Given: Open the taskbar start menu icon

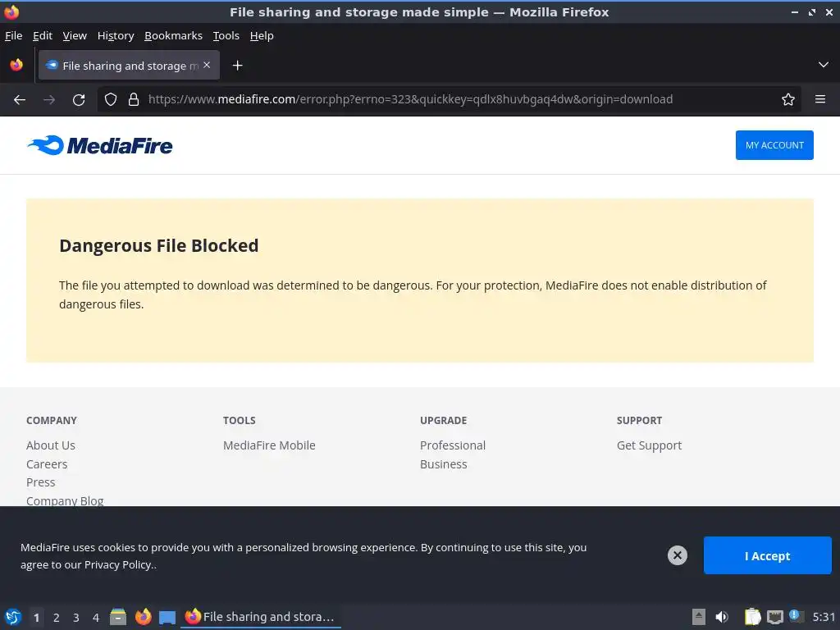Looking at the screenshot, I should click(13, 617).
